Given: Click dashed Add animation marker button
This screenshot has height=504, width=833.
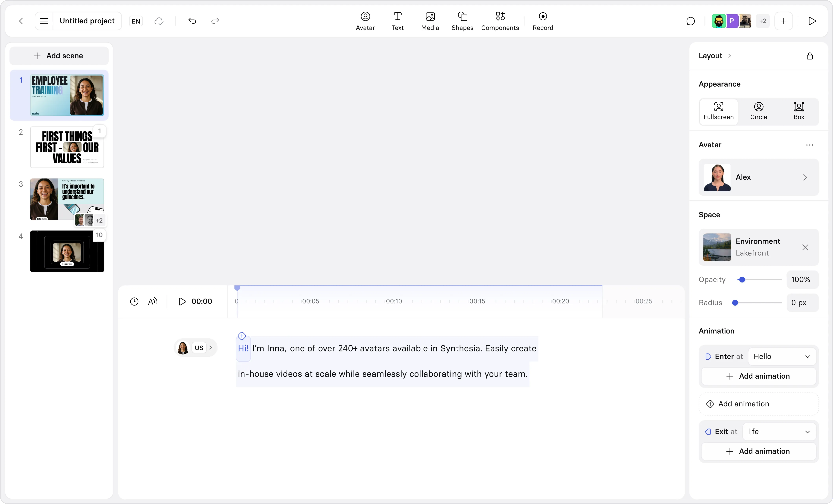Looking at the screenshot, I should pos(759,404).
